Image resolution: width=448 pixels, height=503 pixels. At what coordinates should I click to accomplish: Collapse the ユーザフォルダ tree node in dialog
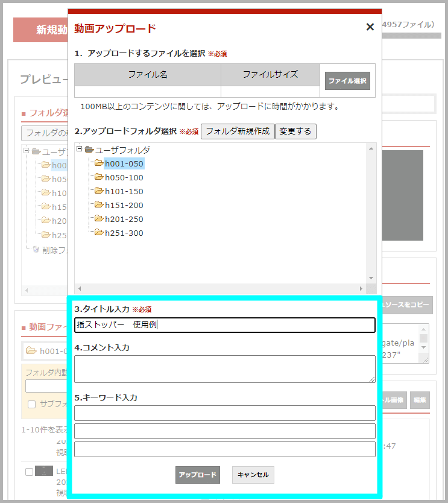[x=79, y=149]
